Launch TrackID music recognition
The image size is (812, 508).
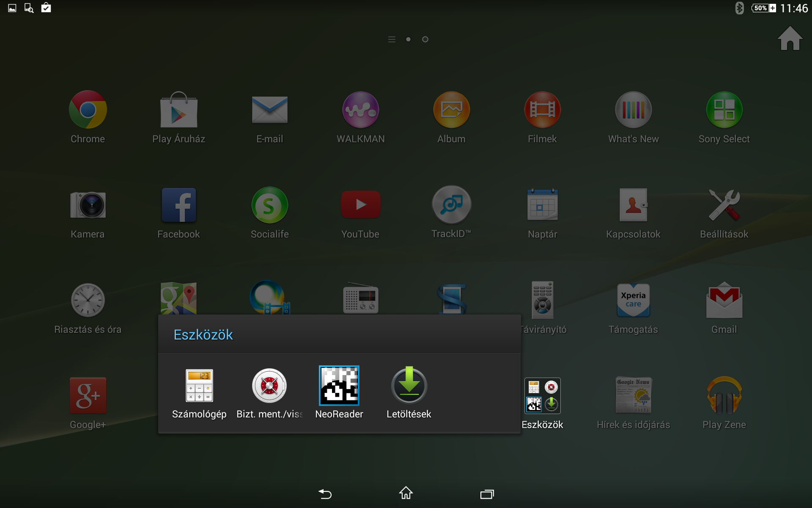[451, 205]
